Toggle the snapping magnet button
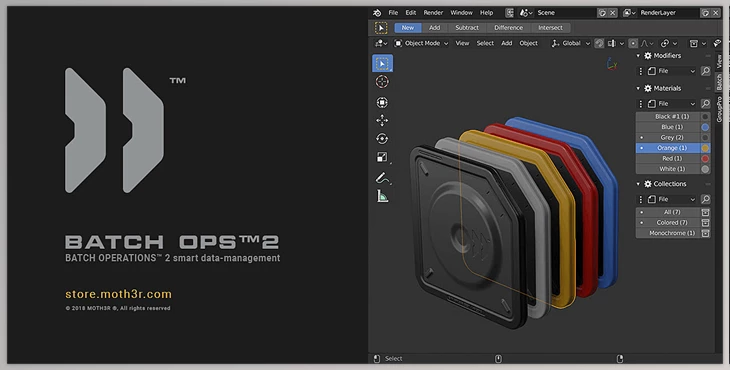 (x=599, y=43)
